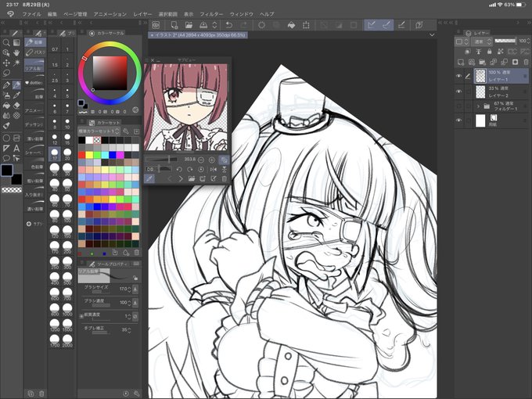Open the アニメーション menu
The image size is (532, 399).
click(110, 14)
